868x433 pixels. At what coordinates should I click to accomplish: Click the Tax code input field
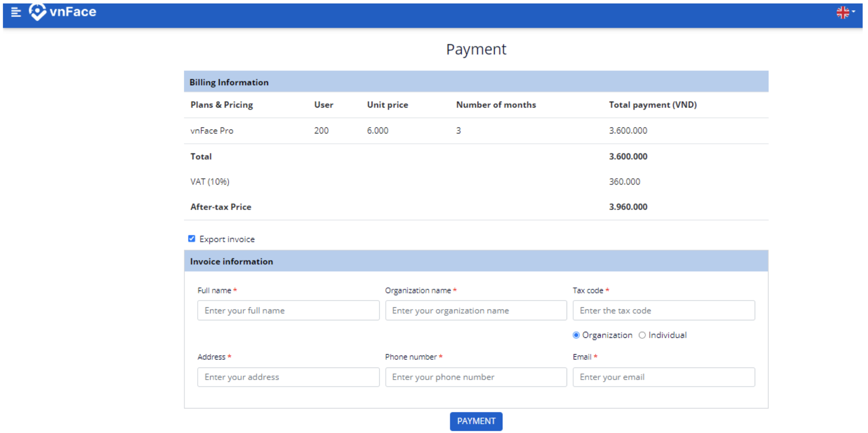point(663,310)
